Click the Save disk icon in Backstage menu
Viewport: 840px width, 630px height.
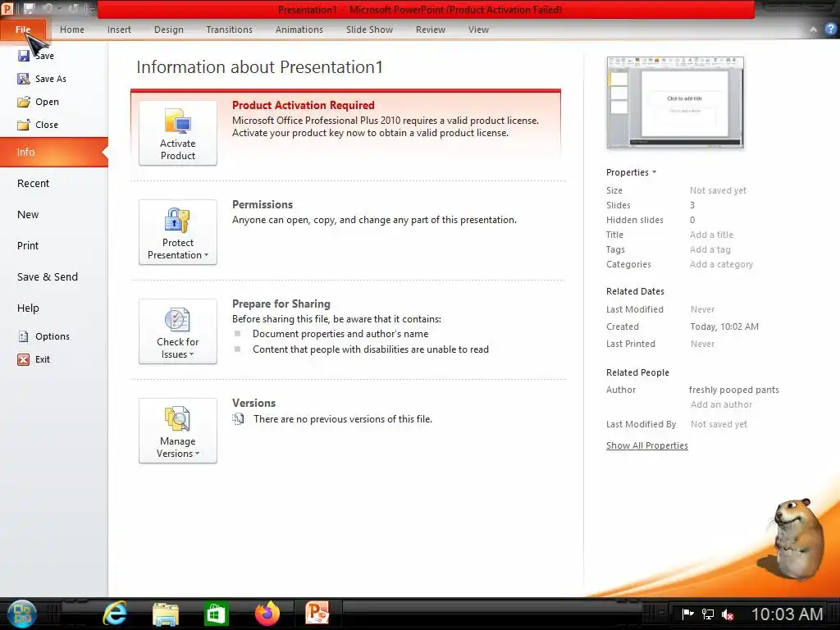tap(24, 56)
